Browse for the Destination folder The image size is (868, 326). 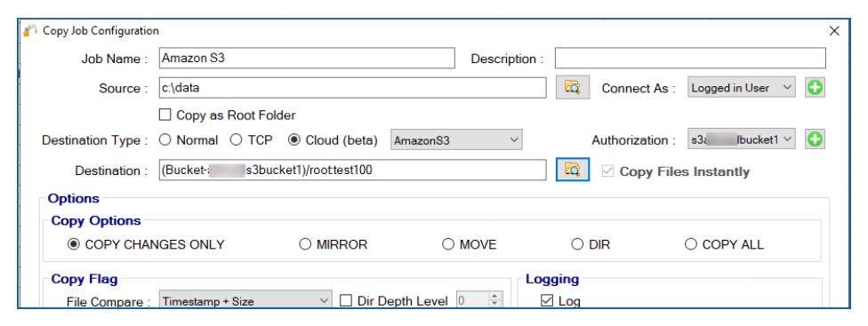pos(573,169)
